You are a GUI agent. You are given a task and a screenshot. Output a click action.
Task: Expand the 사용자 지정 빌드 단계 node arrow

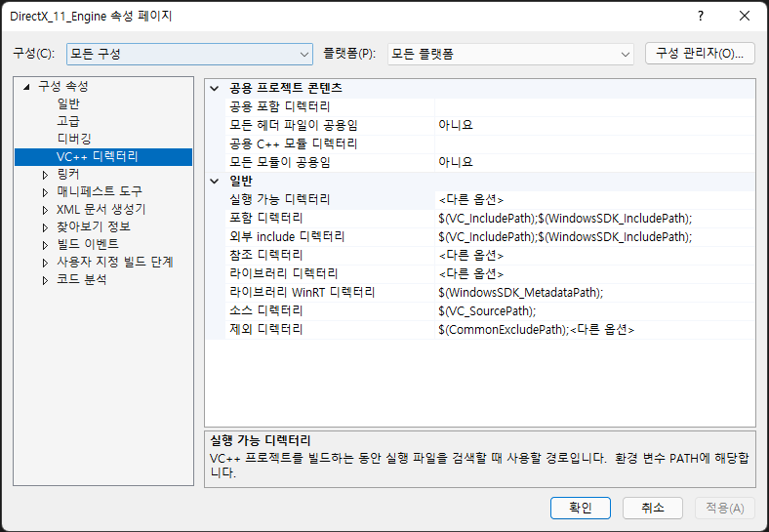click(x=45, y=263)
